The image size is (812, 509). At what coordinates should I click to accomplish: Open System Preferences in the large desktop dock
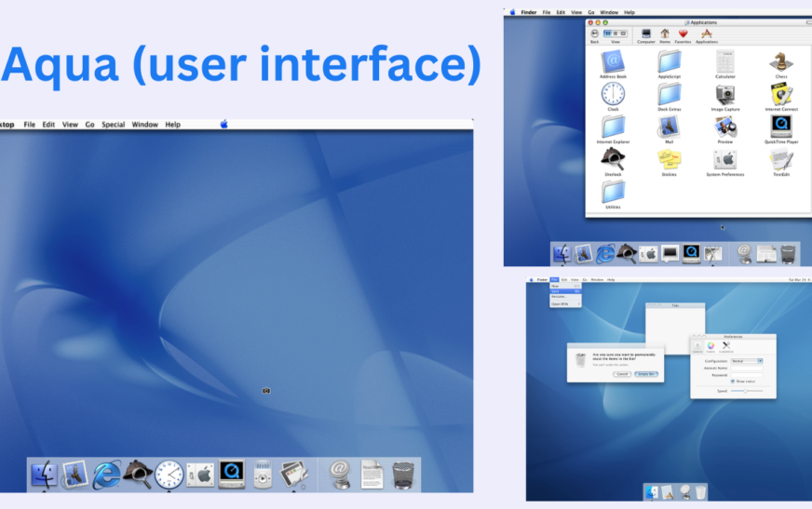[200, 475]
